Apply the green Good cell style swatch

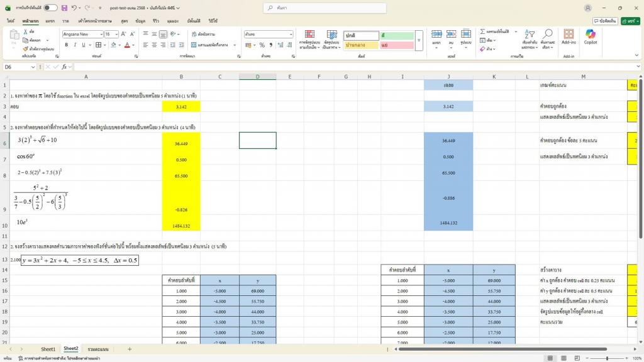pos(397,36)
